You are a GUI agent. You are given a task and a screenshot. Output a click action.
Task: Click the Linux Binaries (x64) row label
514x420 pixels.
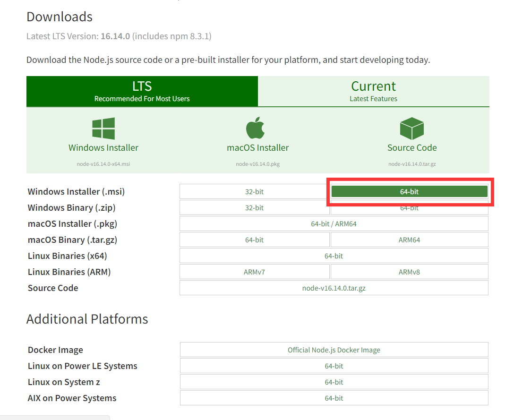coord(68,256)
